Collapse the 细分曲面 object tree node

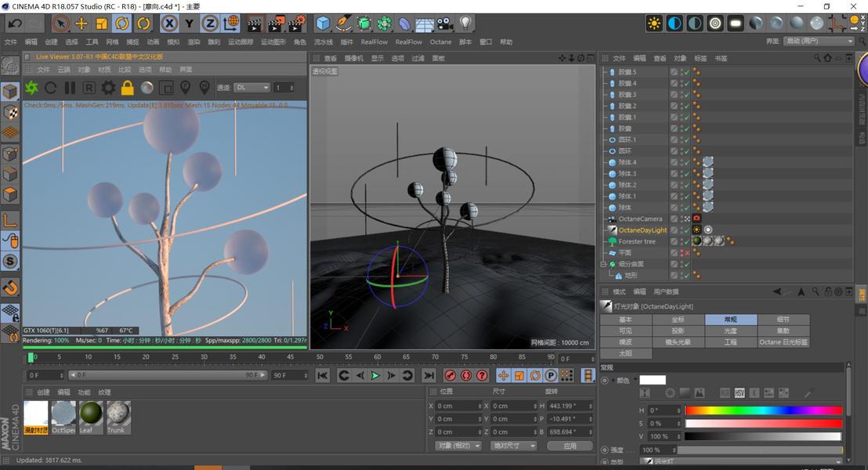(603, 264)
